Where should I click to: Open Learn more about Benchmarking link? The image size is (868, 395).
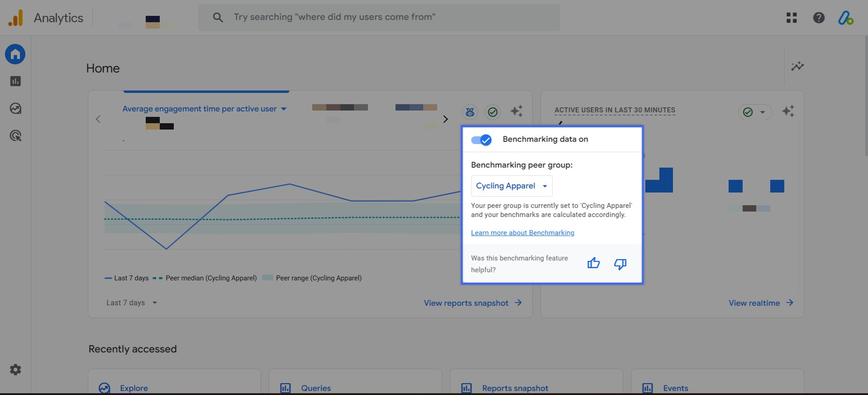pos(522,232)
